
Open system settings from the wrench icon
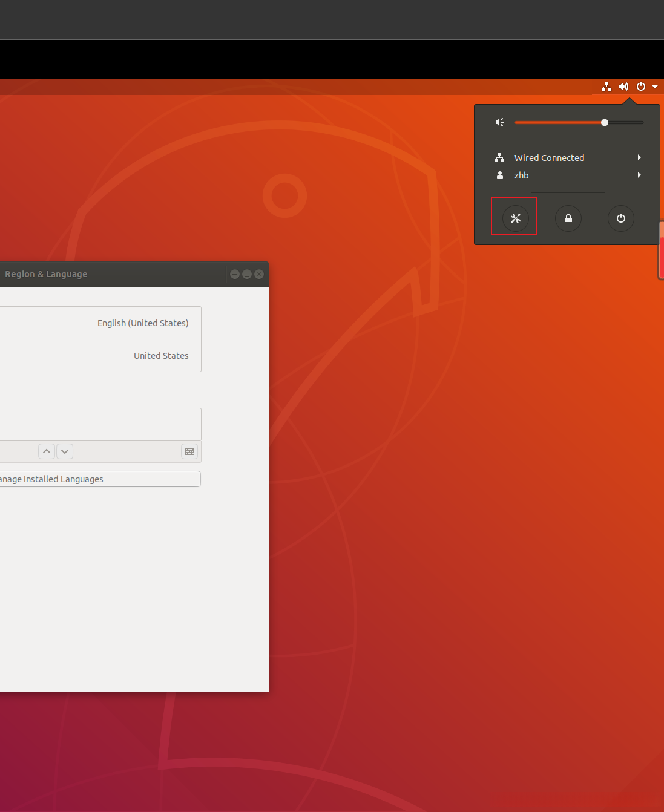pyautogui.click(x=515, y=218)
